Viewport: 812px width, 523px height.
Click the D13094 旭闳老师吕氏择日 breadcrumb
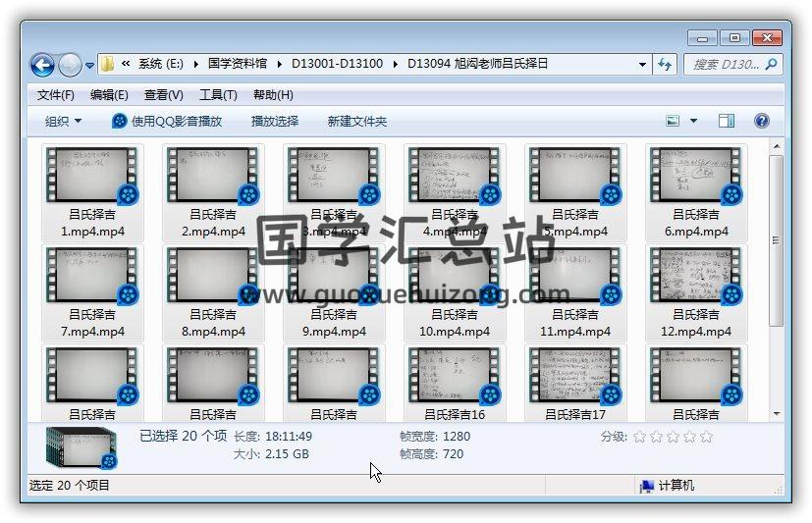click(x=477, y=64)
